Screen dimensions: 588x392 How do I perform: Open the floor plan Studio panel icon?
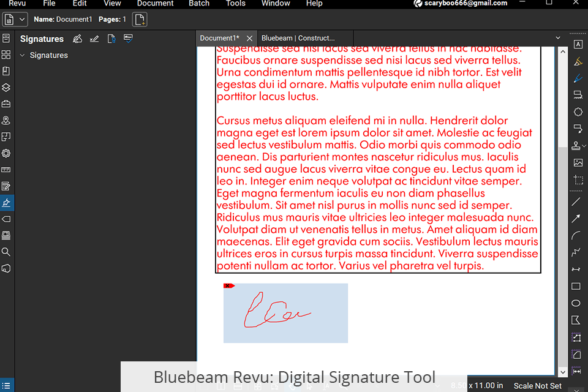(x=6, y=137)
